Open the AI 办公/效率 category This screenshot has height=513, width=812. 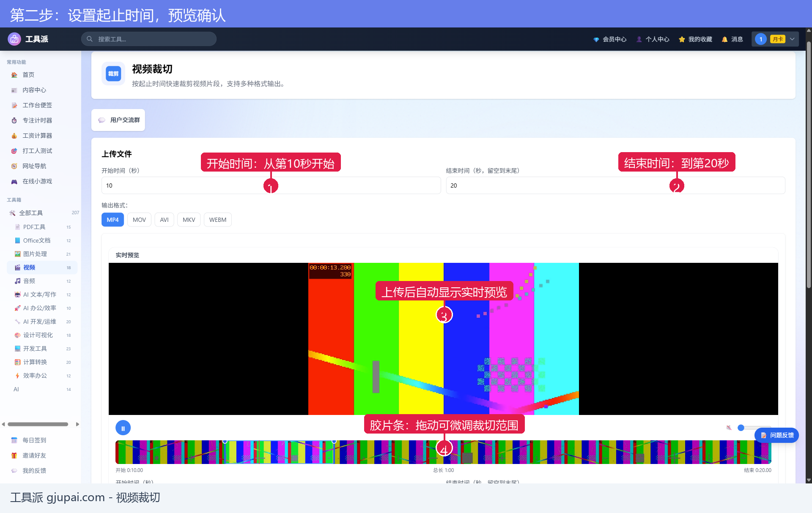tap(42, 308)
